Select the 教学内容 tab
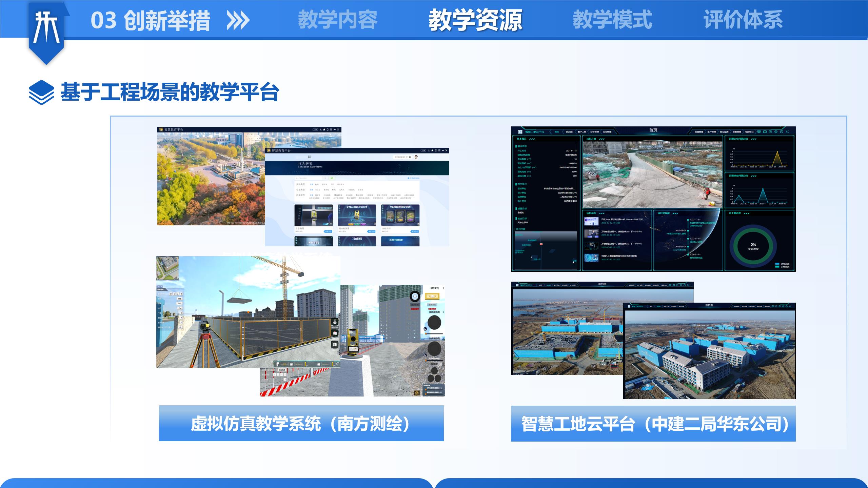The image size is (868, 488). pyautogui.click(x=337, y=20)
